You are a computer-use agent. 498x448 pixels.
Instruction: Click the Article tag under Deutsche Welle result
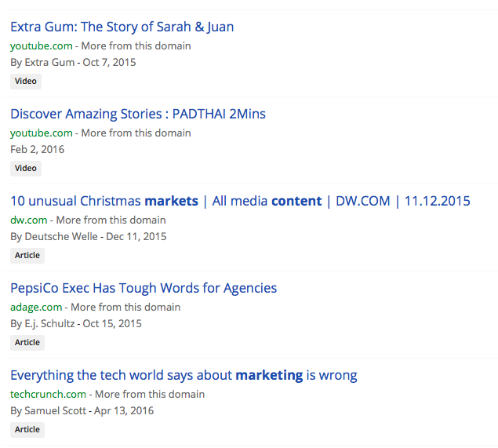[27, 255]
